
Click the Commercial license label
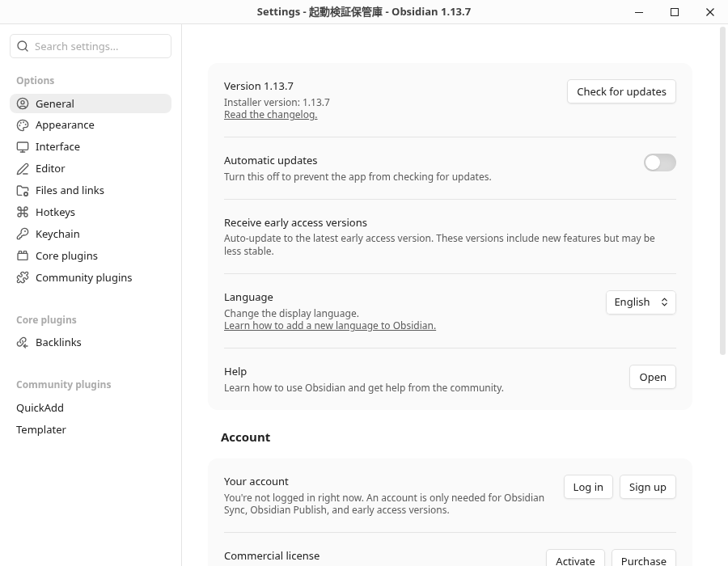(x=272, y=555)
